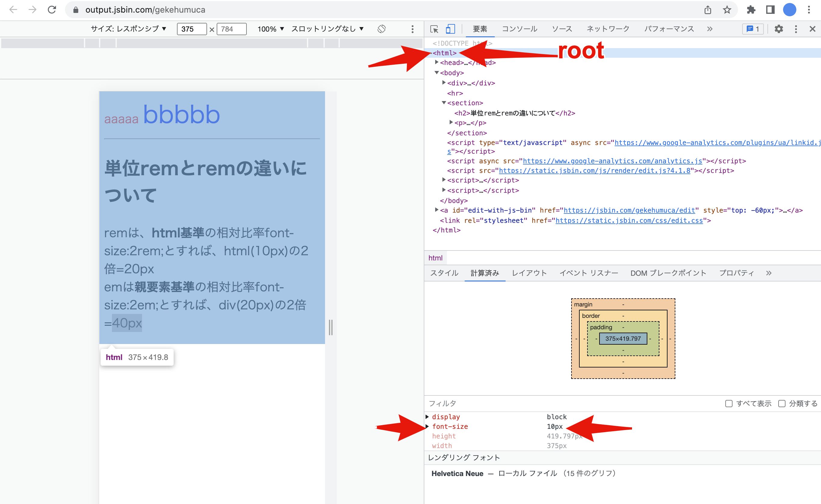The width and height of the screenshot is (821, 504).
Task: Expand the p element node
Action: [451, 122]
